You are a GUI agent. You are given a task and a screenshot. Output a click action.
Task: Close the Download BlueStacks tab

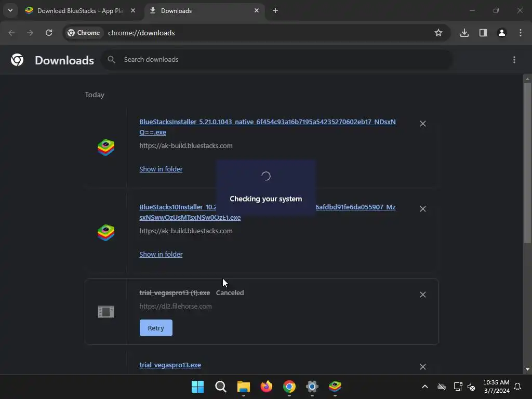(133, 10)
